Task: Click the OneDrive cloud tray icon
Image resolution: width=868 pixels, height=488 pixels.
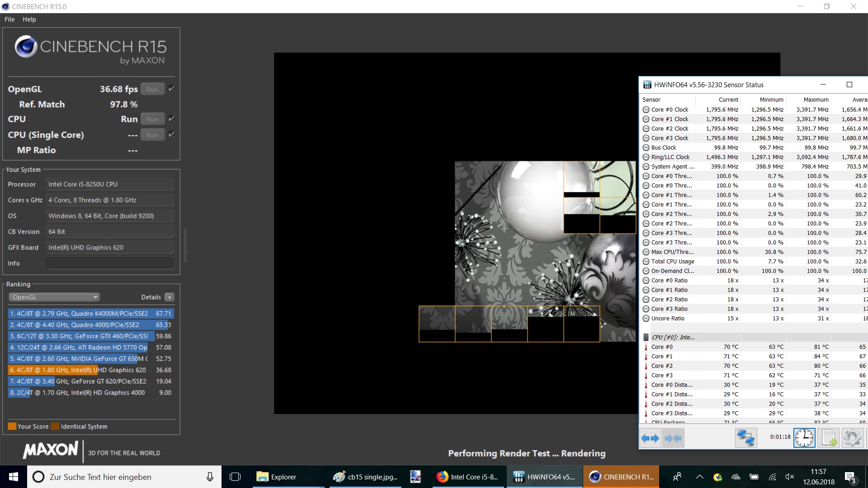Action: (x=736, y=477)
